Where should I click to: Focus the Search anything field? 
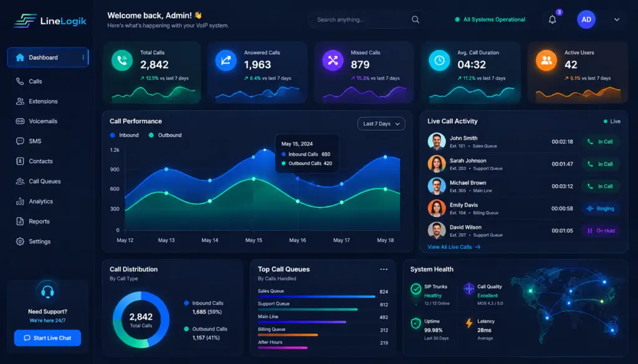[367, 19]
